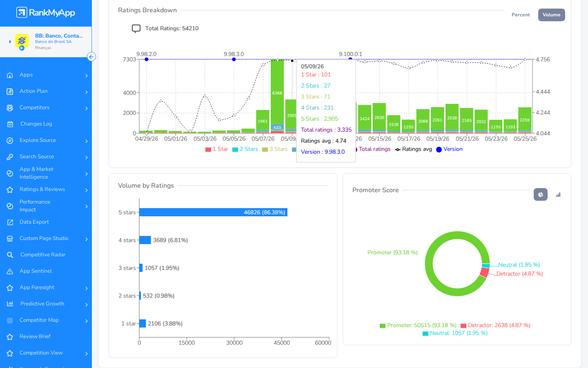Click the Explore Source compass icon
This screenshot has width=588, height=368.
(10, 141)
